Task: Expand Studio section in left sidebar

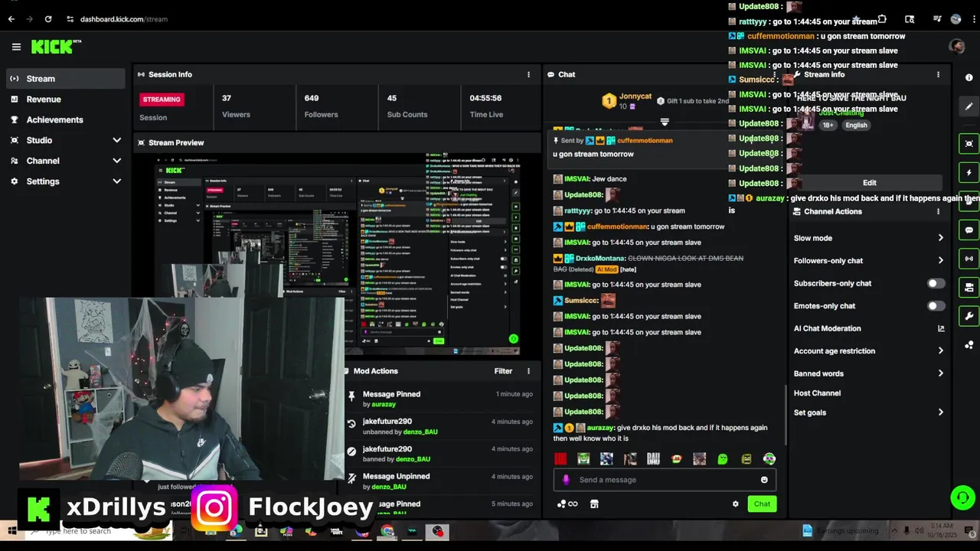Action: point(116,140)
